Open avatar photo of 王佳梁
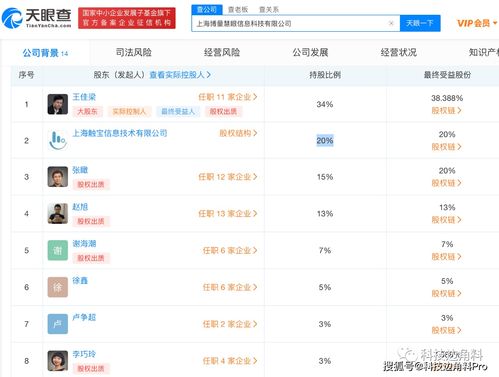 [57, 104]
